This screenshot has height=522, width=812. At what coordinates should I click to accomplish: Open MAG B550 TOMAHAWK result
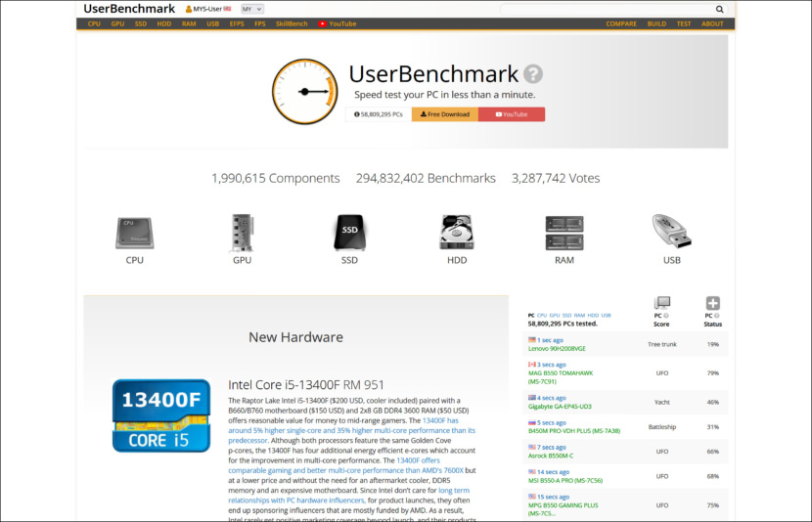[x=561, y=377]
